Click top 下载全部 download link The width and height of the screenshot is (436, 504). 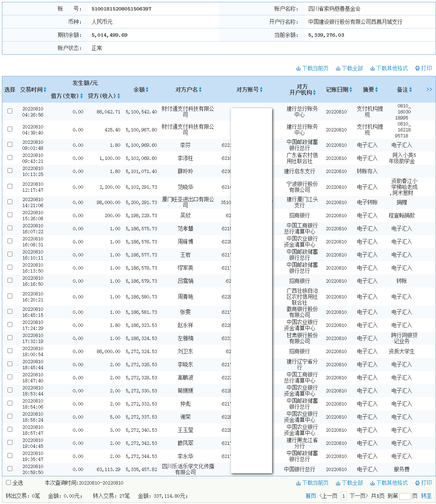(x=349, y=69)
